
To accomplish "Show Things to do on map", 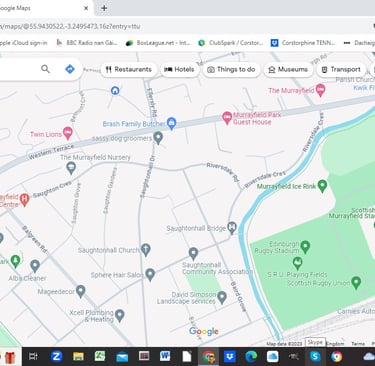I will pos(231,69).
